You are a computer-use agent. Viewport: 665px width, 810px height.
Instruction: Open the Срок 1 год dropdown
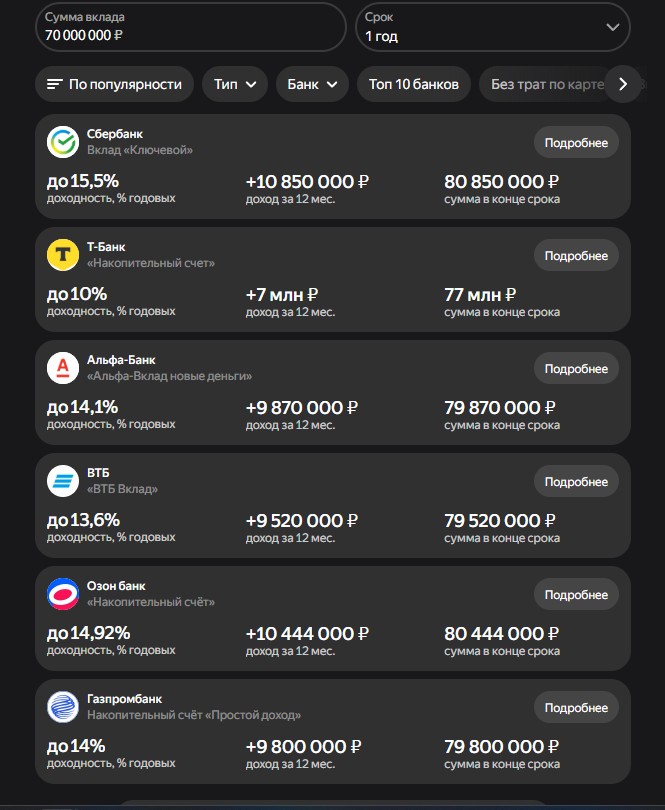click(493, 27)
